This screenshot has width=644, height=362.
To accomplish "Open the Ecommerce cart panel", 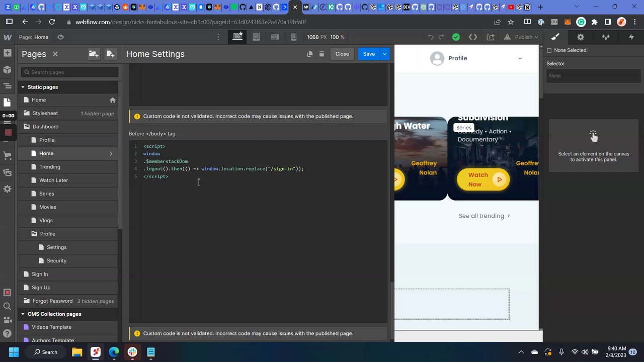I will (x=7, y=156).
